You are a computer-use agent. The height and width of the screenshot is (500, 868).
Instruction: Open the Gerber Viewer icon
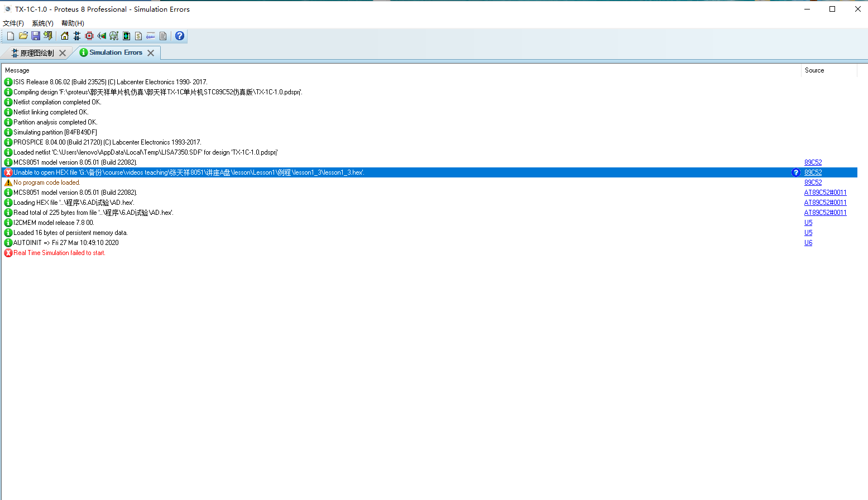click(x=114, y=36)
